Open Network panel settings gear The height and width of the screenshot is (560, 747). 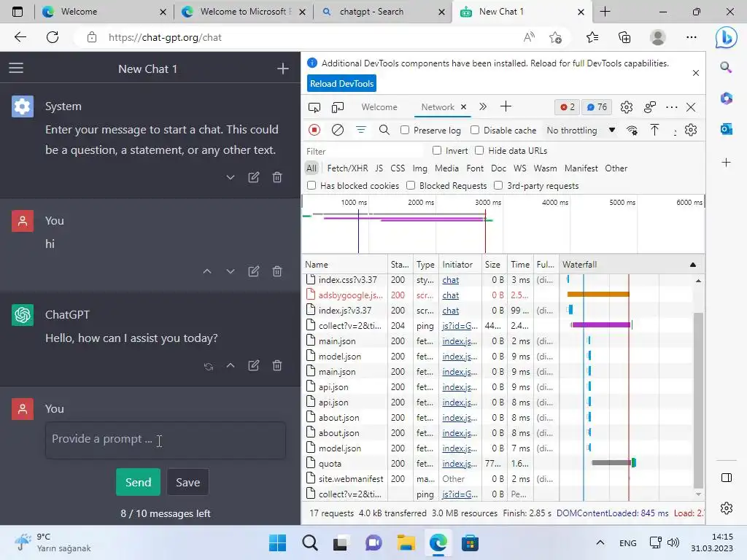pyautogui.click(x=690, y=130)
